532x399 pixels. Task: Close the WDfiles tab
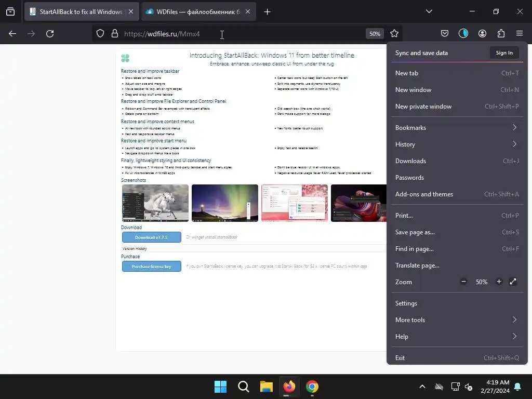[248, 11]
